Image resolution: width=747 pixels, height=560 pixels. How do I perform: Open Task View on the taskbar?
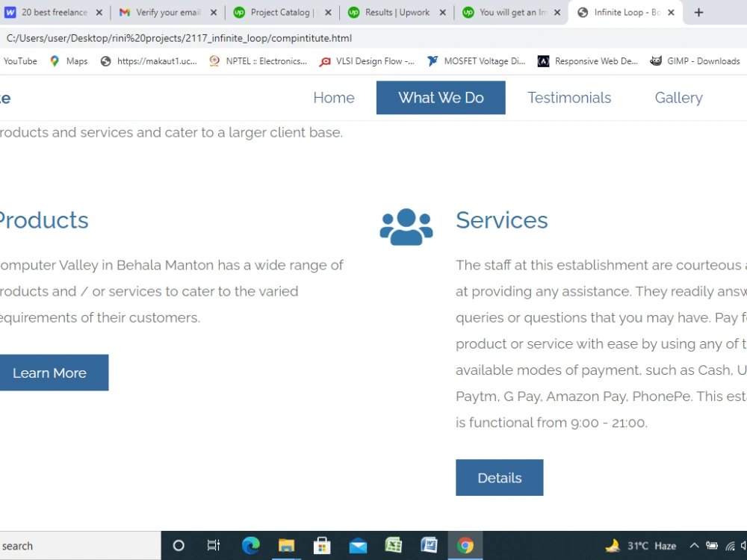tap(214, 546)
